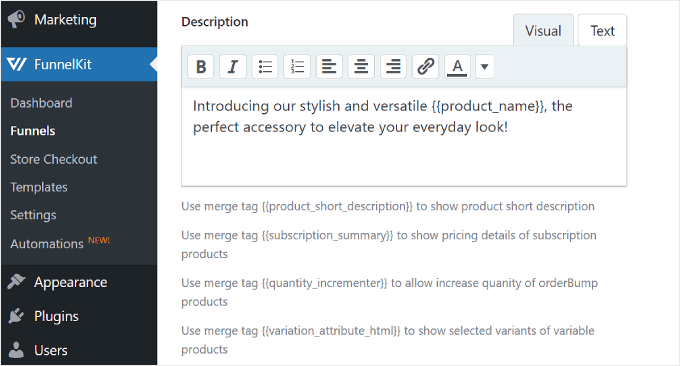Open the Appearance menu

tap(79, 282)
